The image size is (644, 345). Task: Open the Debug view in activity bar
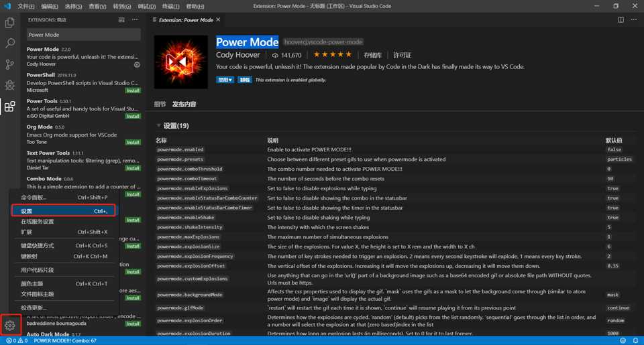tap(10, 85)
